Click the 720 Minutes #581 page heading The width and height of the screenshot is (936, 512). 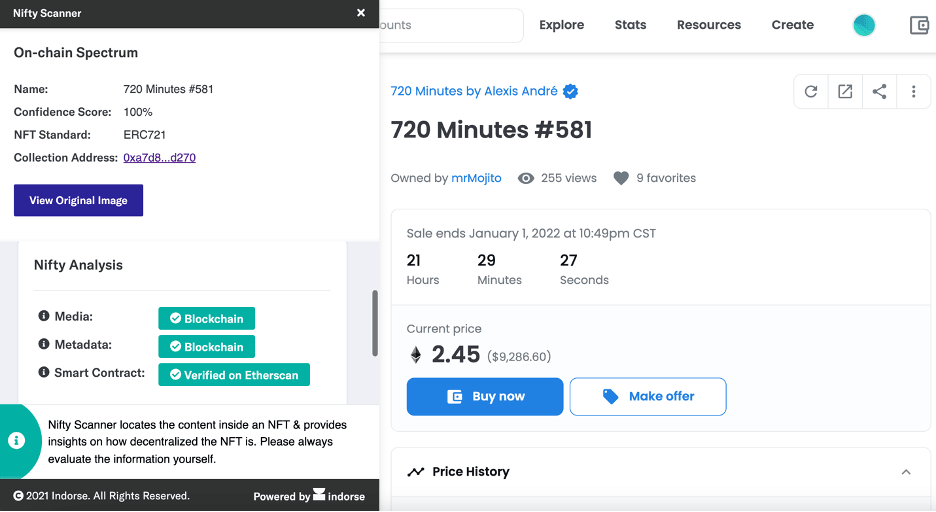pyautogui.click(x=491, y=130)
